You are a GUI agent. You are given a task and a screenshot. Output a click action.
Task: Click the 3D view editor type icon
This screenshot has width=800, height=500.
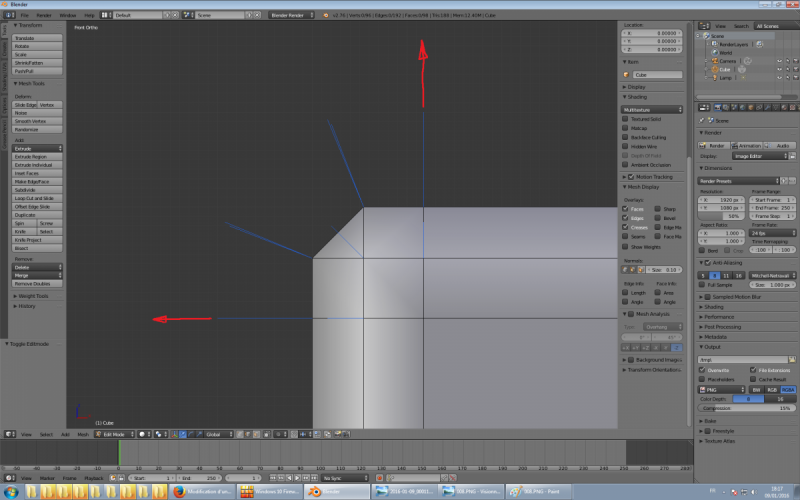10,434
